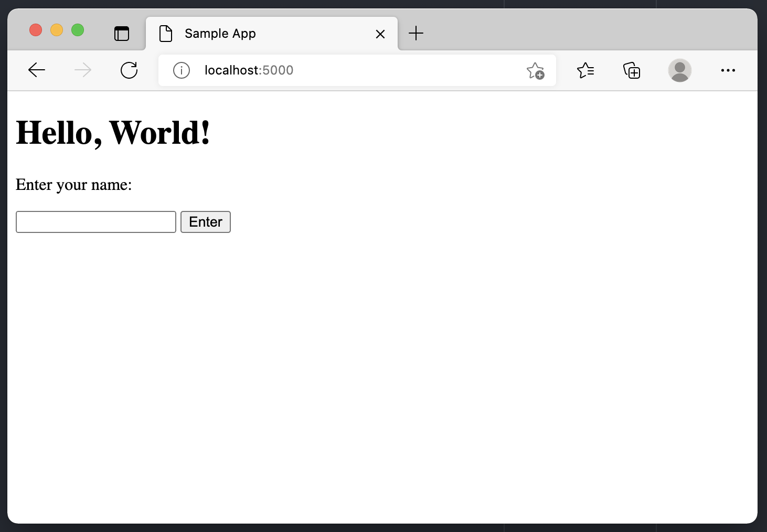Open the tab layout icon beside the tabs

tap(122, 33)
